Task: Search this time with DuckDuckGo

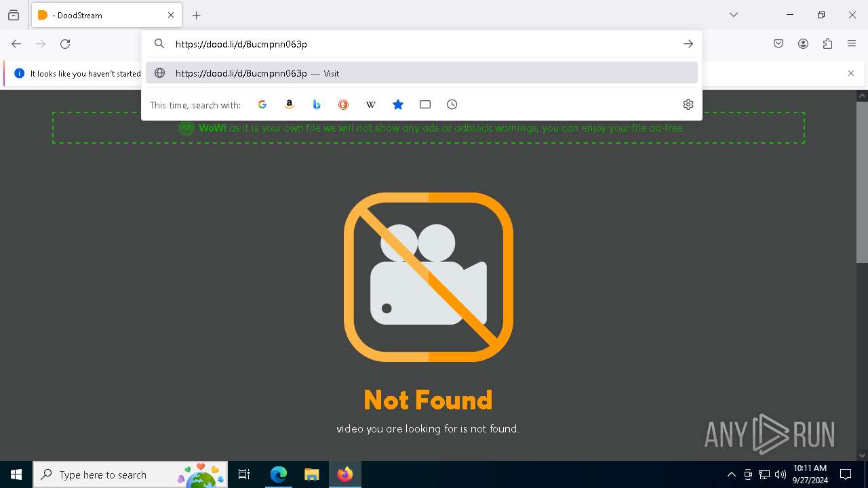Action: 344,104
